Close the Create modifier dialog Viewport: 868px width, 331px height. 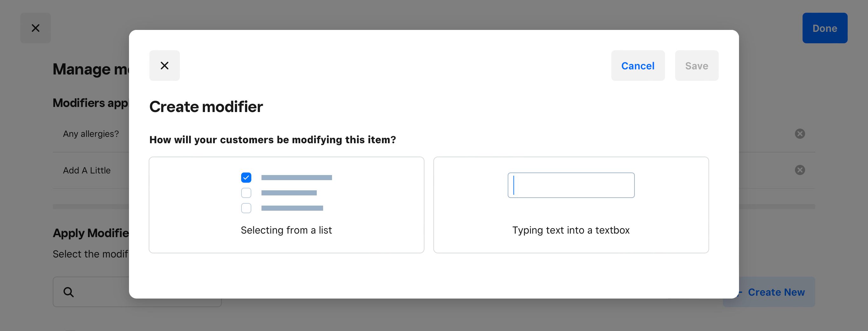pos(165,66)
